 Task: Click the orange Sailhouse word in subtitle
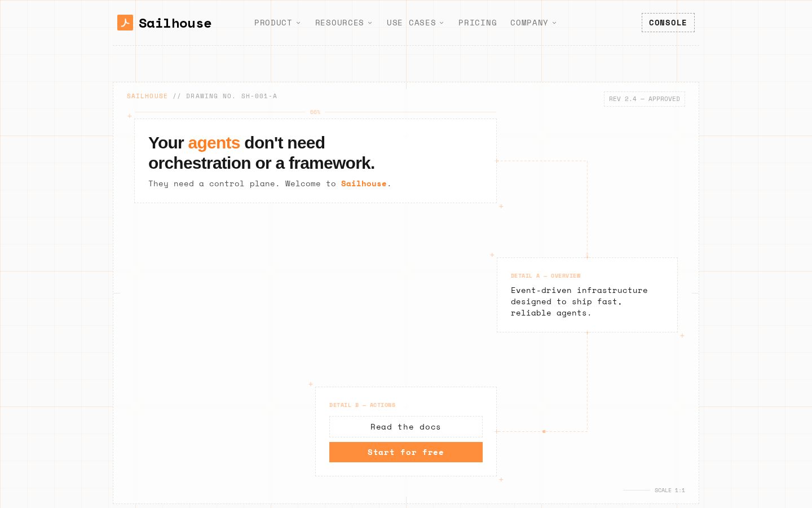pyautogui.click(x=364, y=183)
